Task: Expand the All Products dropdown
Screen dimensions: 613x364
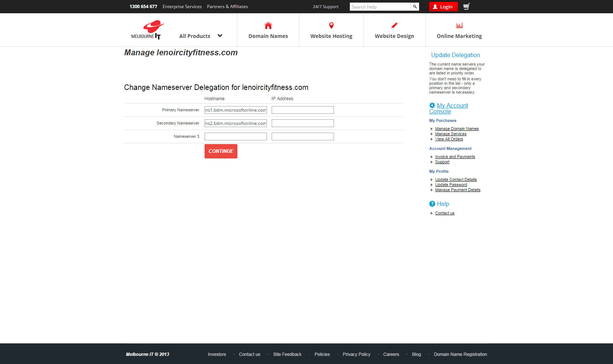Action: (x=201, y=36)
